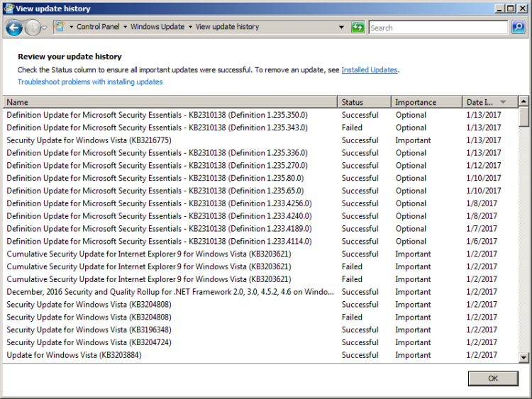The height and width of the screenshot is (399, 532).
Task: Open address bar history dropdown arrow
Action: point(341,27)
